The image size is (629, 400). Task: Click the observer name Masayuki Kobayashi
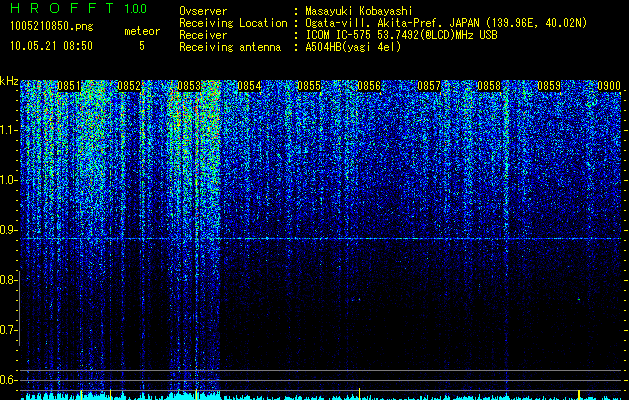point(359,11)
